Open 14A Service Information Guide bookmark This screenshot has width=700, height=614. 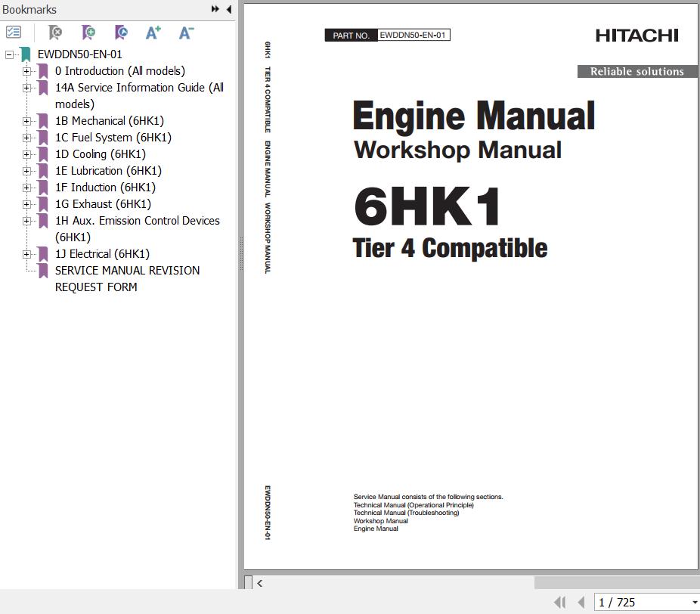click(139, 95)
